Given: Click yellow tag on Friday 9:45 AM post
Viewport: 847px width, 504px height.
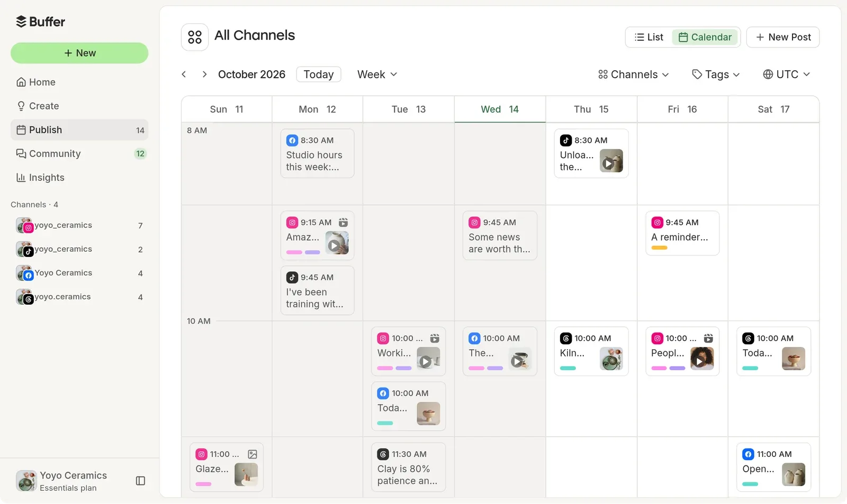Looking at the screenshot, I should pos(659,248).
